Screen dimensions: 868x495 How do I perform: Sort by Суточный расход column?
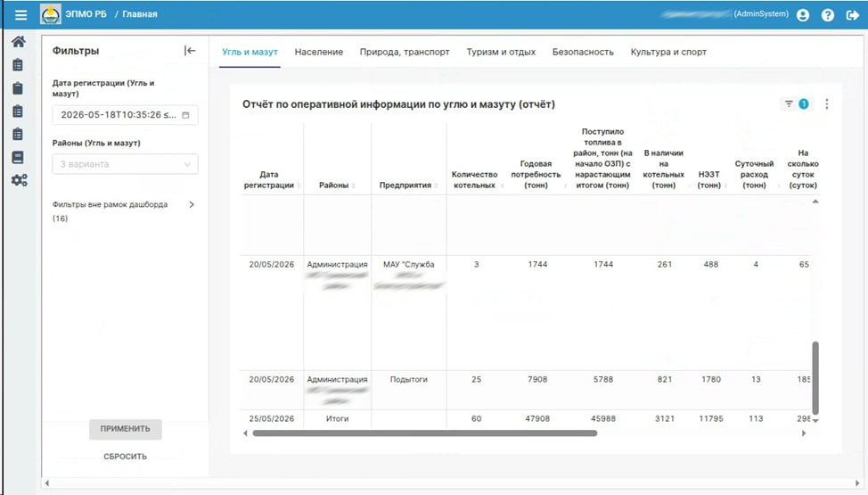778,186
